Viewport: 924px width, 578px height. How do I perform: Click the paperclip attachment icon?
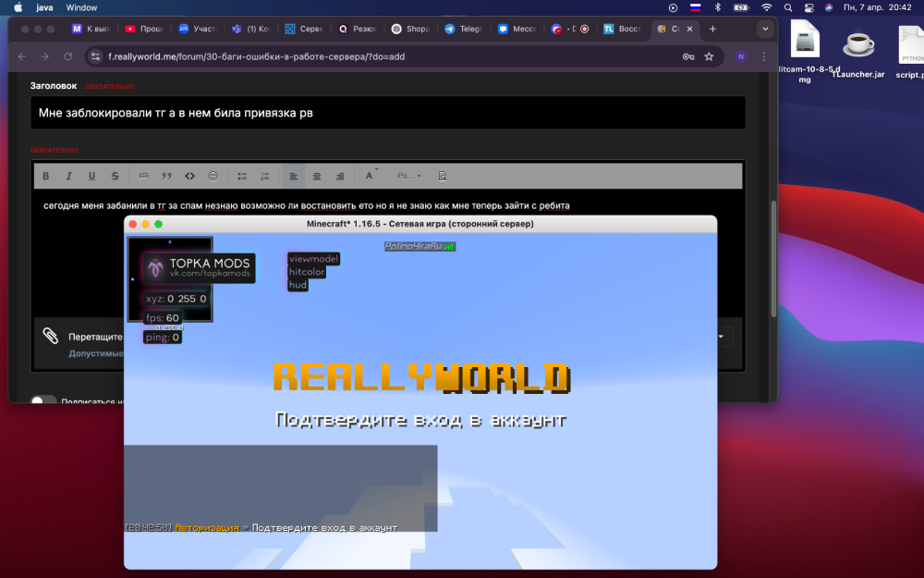(51, 336)
